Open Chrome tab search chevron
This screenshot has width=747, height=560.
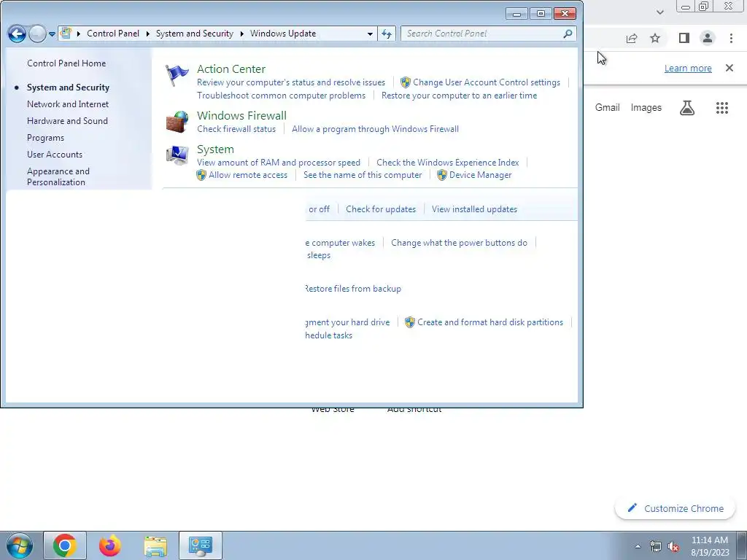(659, 12)
